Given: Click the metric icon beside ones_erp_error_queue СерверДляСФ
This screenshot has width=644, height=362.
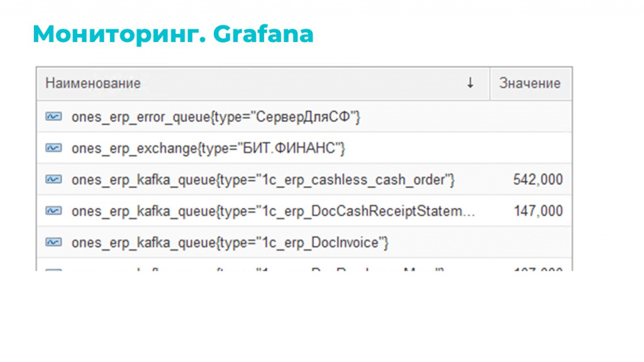Looking at the screenshot, I should (54, 116).
